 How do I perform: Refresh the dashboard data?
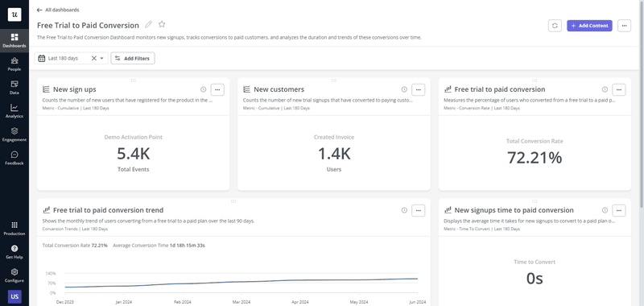555,26
